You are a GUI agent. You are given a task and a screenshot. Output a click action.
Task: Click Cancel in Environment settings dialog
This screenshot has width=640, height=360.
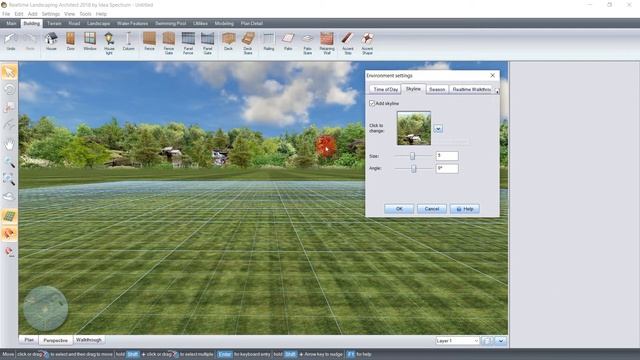coord(431,209)
